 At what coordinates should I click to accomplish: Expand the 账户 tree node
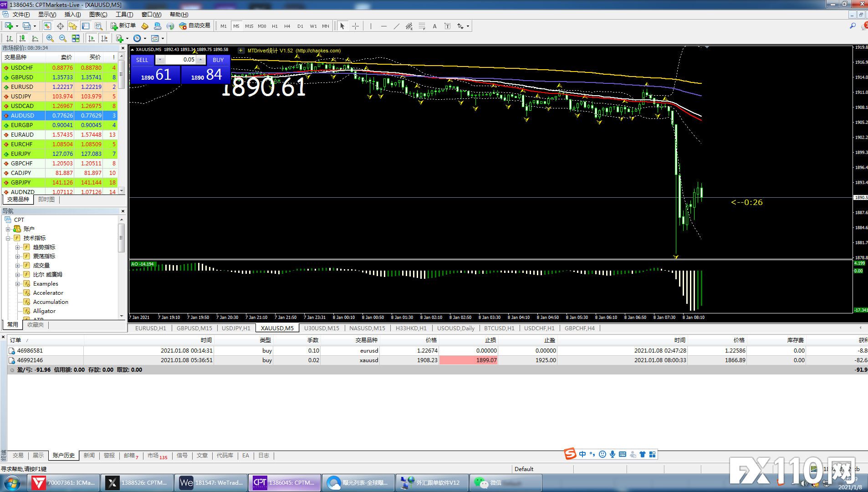(8, 229)
